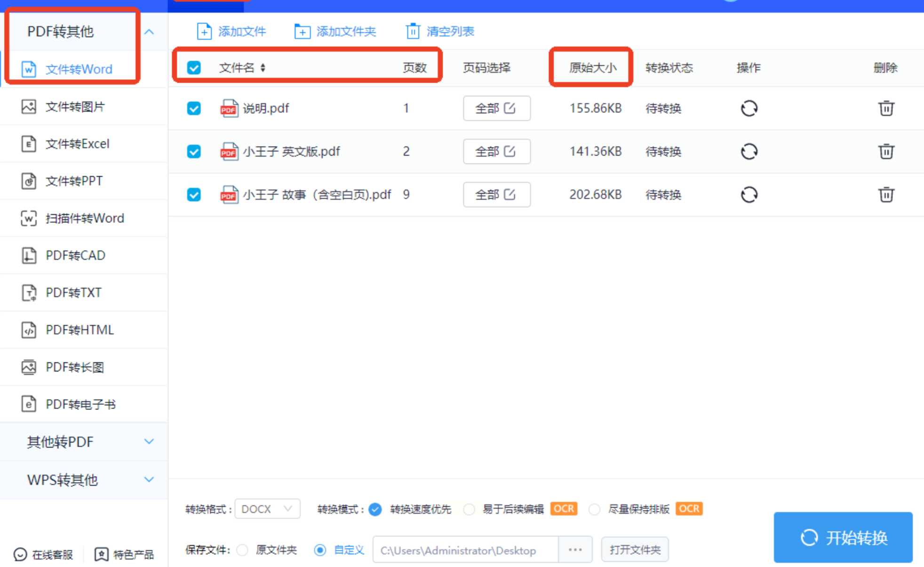The width and height of the screenshot is (924, 567).
Task: Open PDF转CAD sidebar item
Action: click(x=75, y=255)
